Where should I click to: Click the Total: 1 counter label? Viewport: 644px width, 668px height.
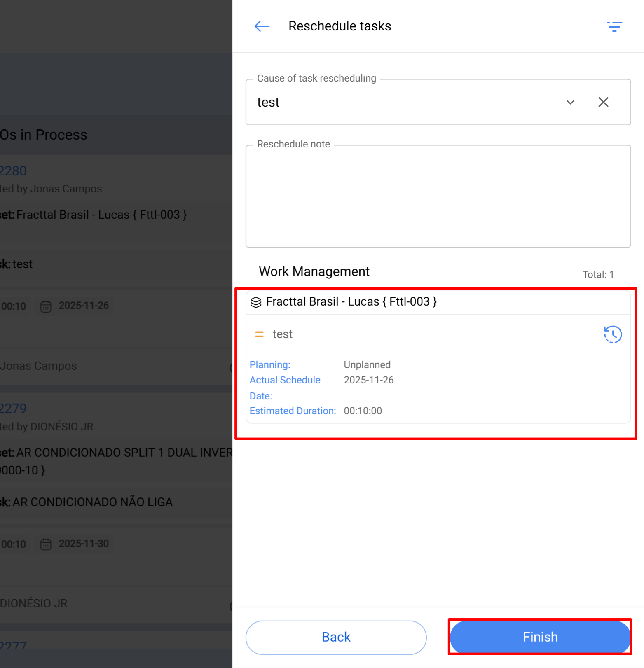click(598, 275)
